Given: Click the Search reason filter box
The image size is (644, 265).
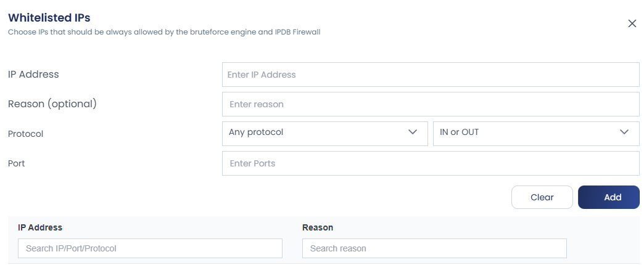Looking at the screenshot, I should tap(434, 248).
